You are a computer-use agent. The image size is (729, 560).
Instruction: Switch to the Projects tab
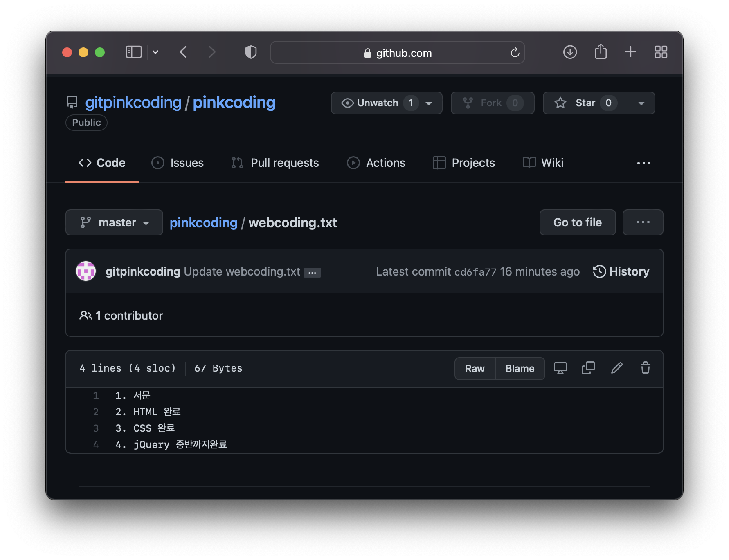[x=464, y=163]
